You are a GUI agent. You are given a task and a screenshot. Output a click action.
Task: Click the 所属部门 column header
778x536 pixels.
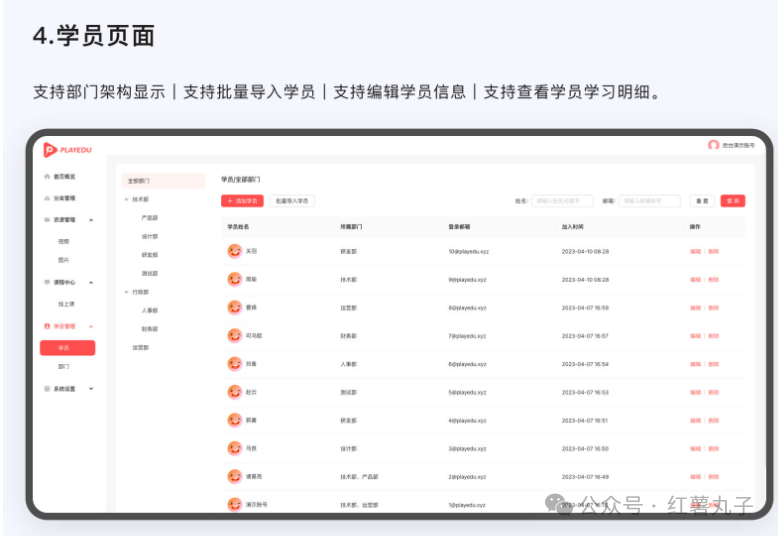pos(351,227)
